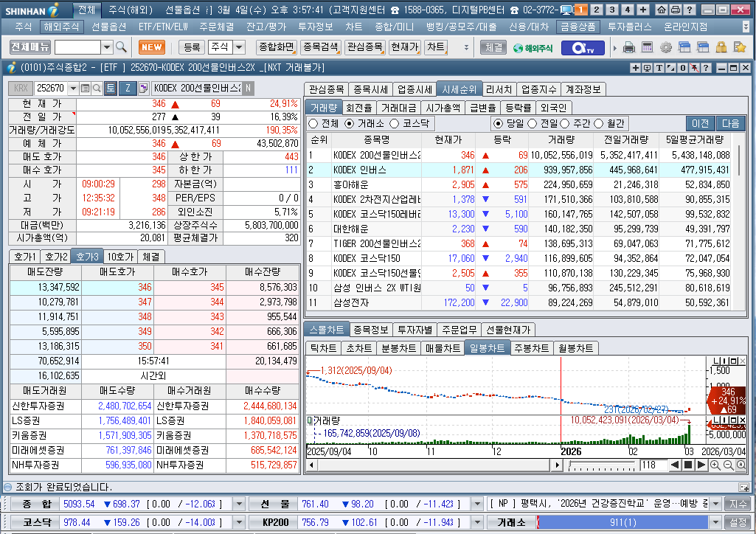Click the 체결 toolbar button

[x=493, y=47]
